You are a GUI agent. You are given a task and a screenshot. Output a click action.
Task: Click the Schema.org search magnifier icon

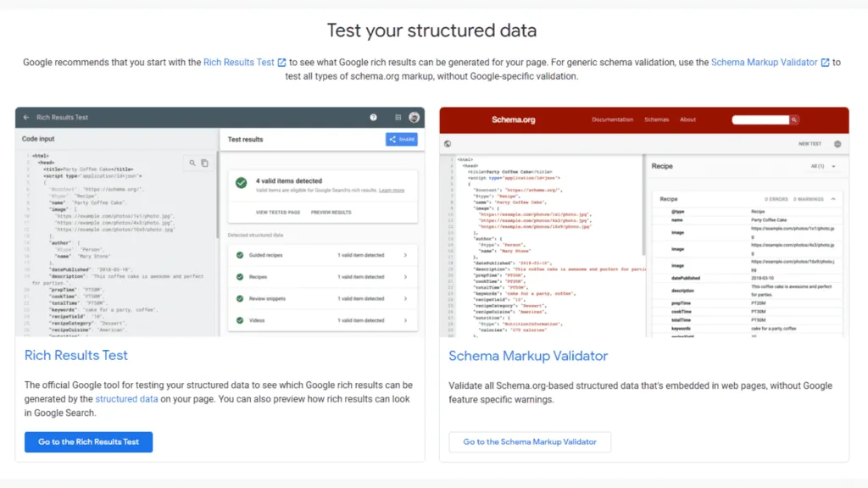pyautogui.click(x=793, y=119)
